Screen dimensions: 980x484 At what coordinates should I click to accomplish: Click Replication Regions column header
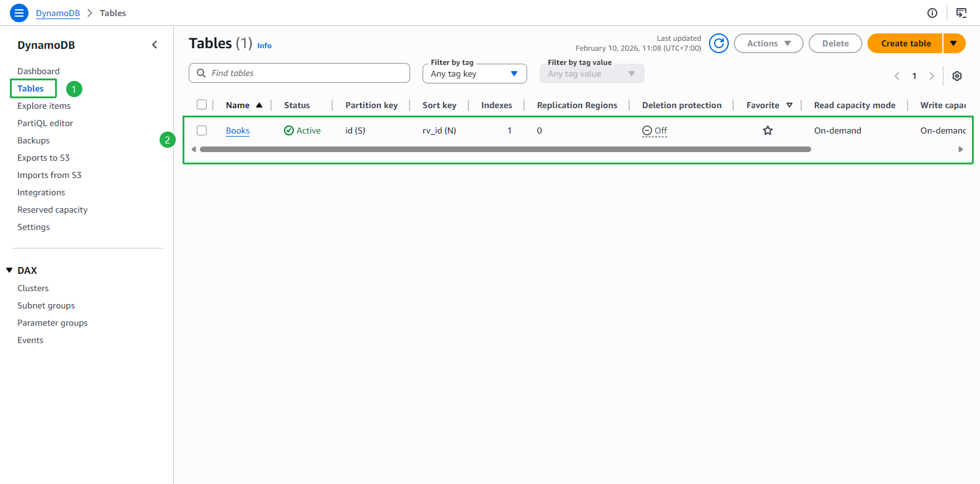(577, 105)
